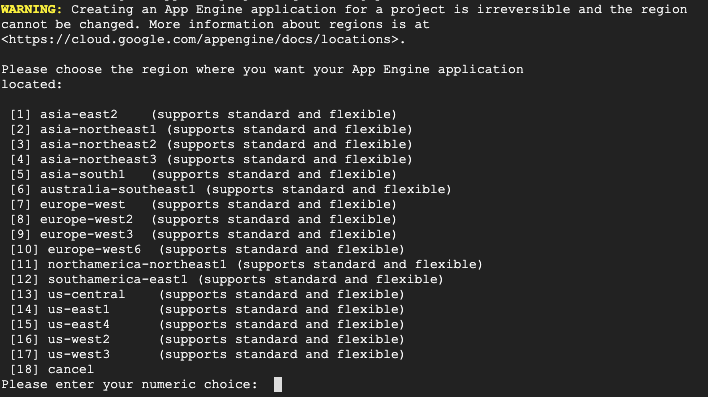Click the europe-west2 option text
The height and width of the screenshot is (397, 708).
(x=86, y=219)
